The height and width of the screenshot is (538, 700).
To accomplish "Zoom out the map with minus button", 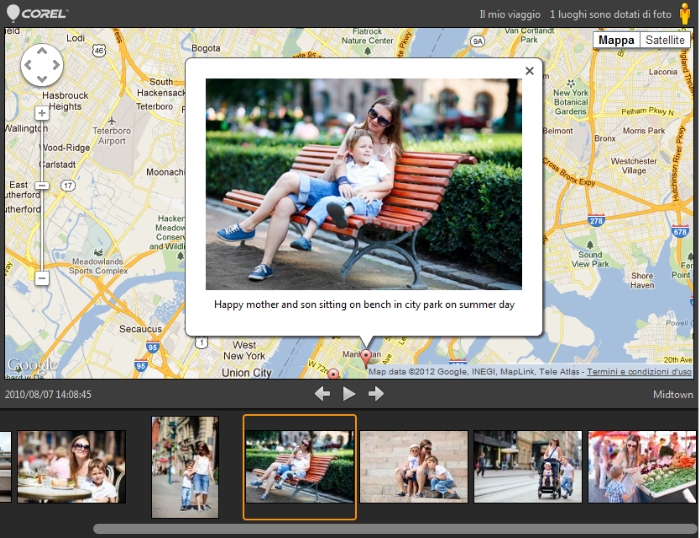I will [x=42, y=278].
